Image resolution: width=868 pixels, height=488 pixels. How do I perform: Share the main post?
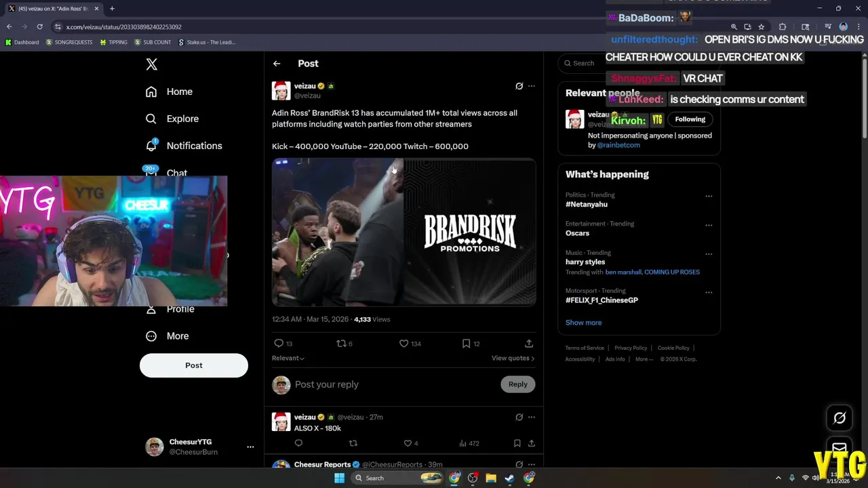tap(529, 344)
